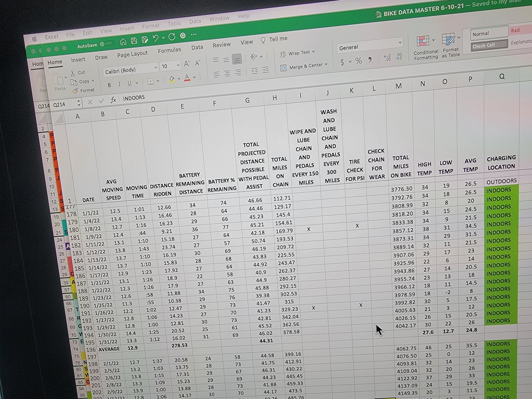This screenshot has height=399, width=532.
Task: Toggle Italic formatting
Action: pyautogui.click(x=119, y=84)
